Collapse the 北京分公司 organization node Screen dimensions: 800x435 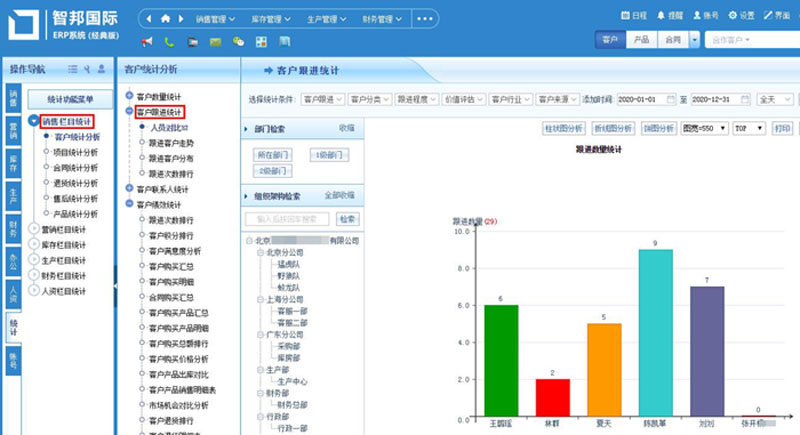(x=259, y=253)
